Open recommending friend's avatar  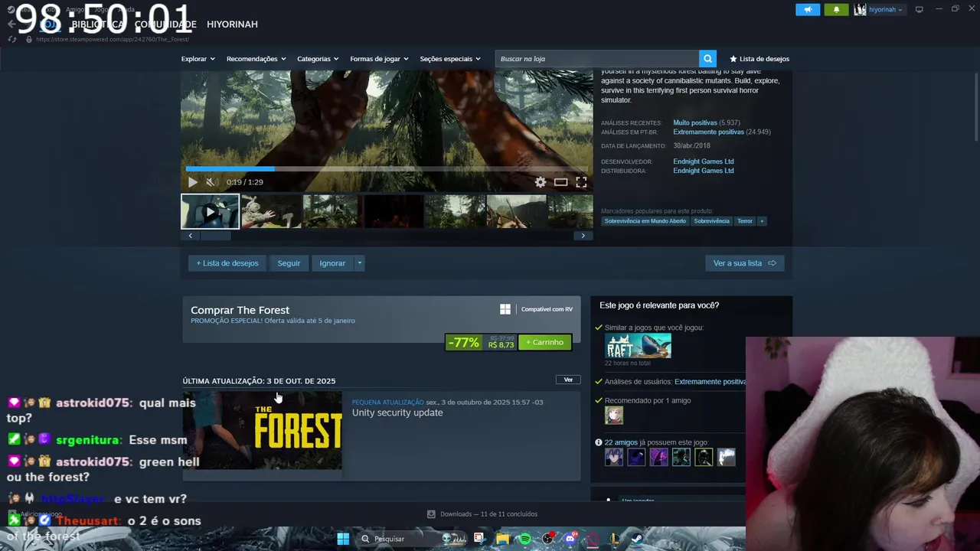click(x=614, y=416)
